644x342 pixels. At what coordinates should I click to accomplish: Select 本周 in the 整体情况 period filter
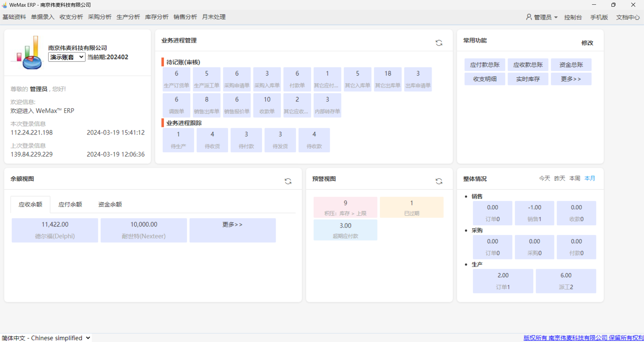point(575,179)
